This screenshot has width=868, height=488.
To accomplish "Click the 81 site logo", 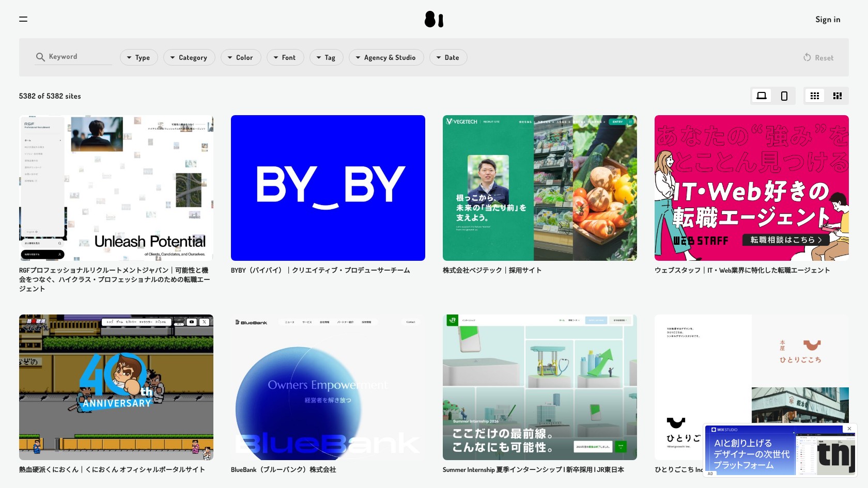I will [434, 19].
